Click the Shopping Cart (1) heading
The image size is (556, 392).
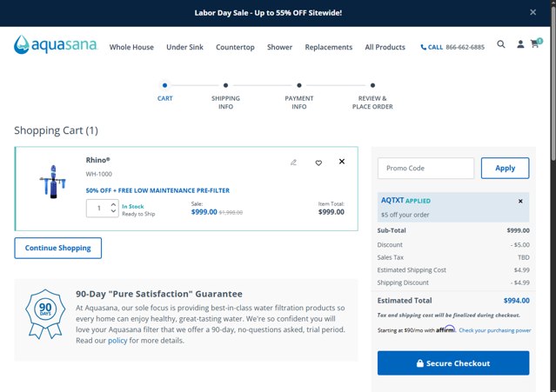pos(56,130)
